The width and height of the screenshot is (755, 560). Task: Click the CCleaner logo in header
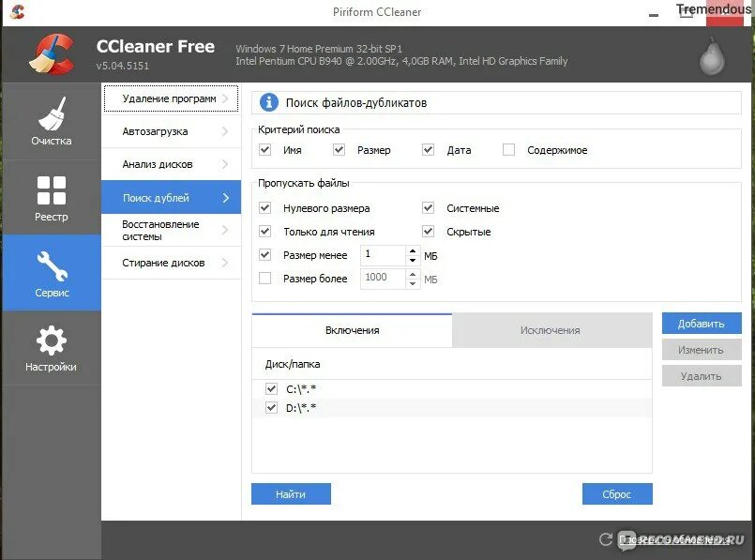pos(51,53)
